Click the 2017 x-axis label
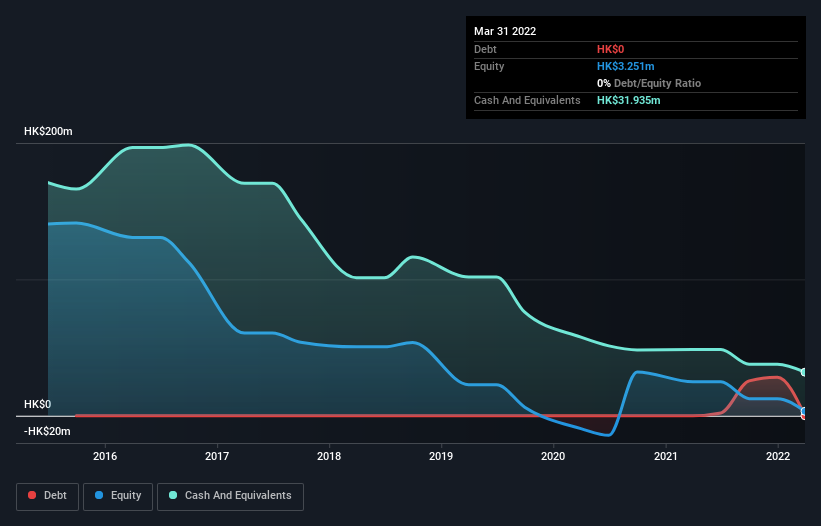The width and height of the screenshot is (821, 526). click(x=217, y=456)
